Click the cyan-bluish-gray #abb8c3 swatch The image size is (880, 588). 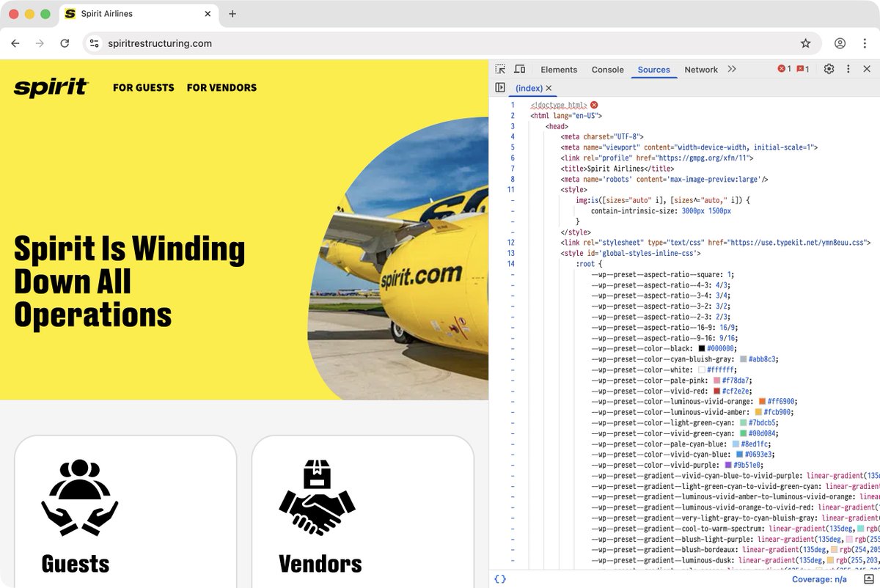click(x=744, y=359)
